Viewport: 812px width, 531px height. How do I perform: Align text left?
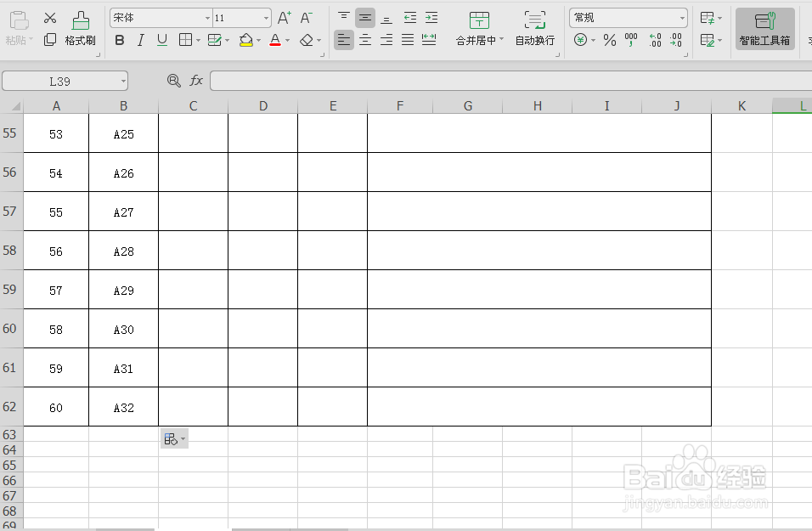point(343,40)
